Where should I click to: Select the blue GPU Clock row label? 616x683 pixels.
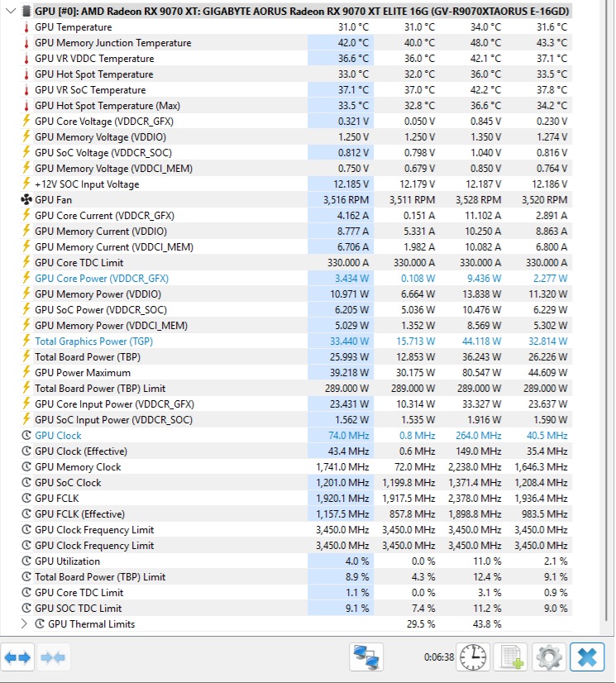(x=58, y=435)
